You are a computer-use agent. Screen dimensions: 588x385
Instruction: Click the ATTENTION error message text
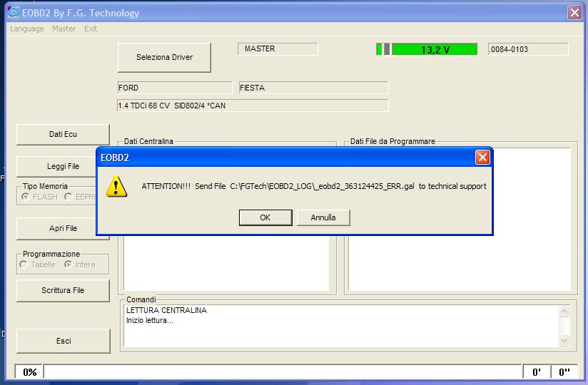point(314,186)
